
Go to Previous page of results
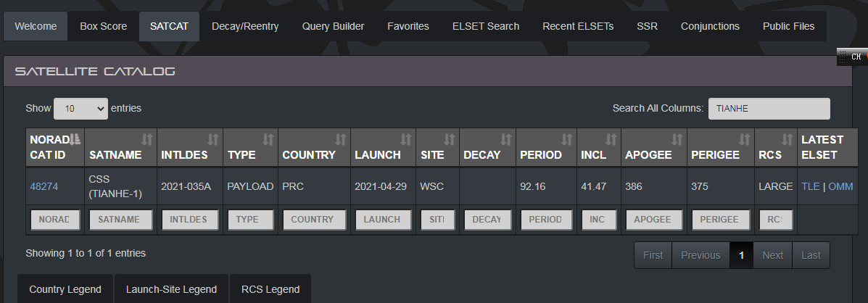700,255
